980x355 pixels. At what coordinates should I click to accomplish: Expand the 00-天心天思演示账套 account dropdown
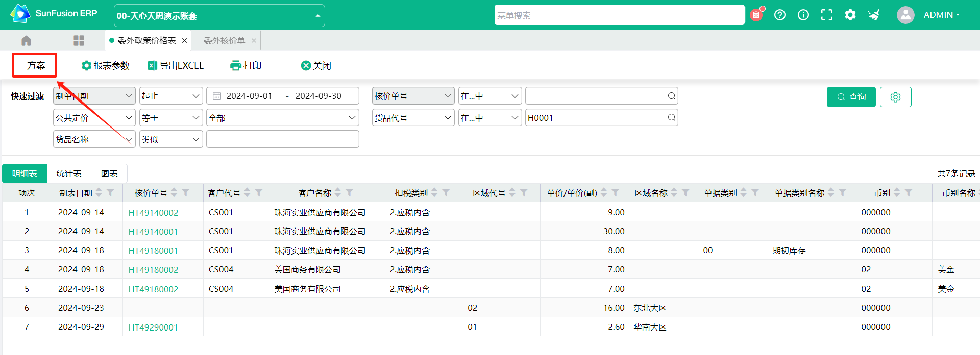[219, 16]
